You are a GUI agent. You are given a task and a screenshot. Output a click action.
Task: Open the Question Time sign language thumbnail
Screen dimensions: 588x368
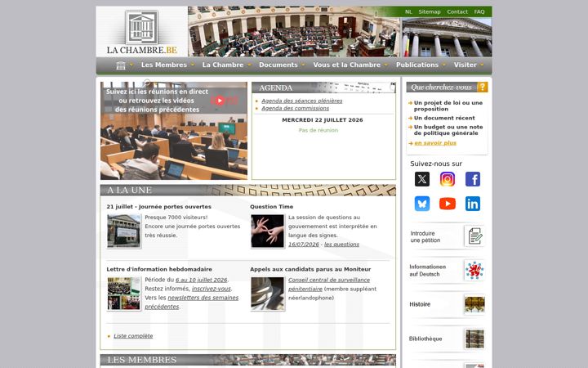point(267,231)
